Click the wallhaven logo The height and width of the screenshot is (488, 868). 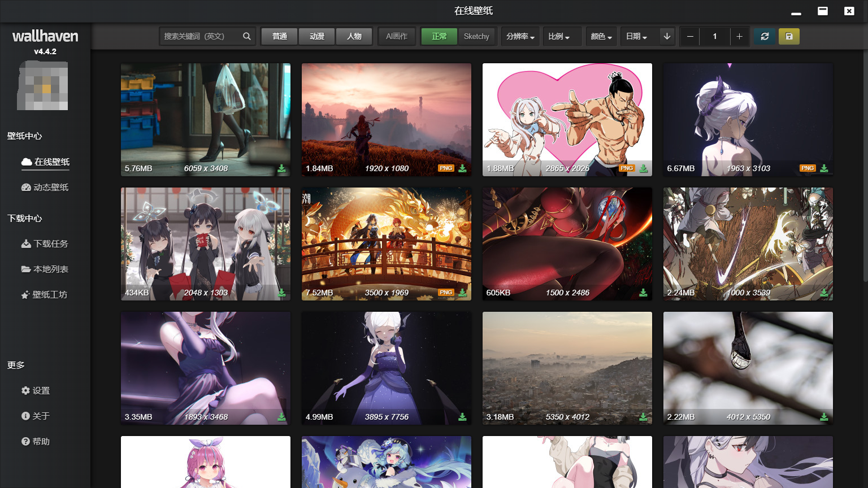(45, 36)
